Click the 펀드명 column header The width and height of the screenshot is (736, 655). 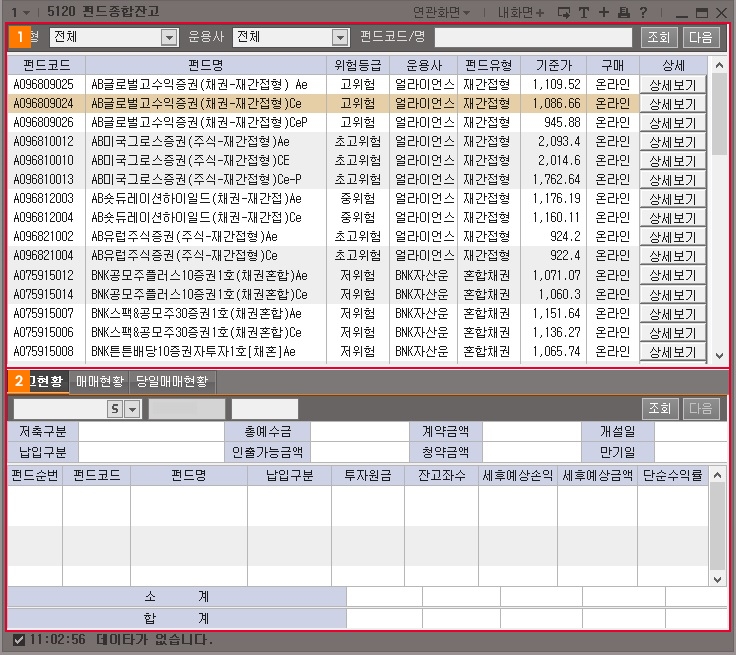click(206, 65)
